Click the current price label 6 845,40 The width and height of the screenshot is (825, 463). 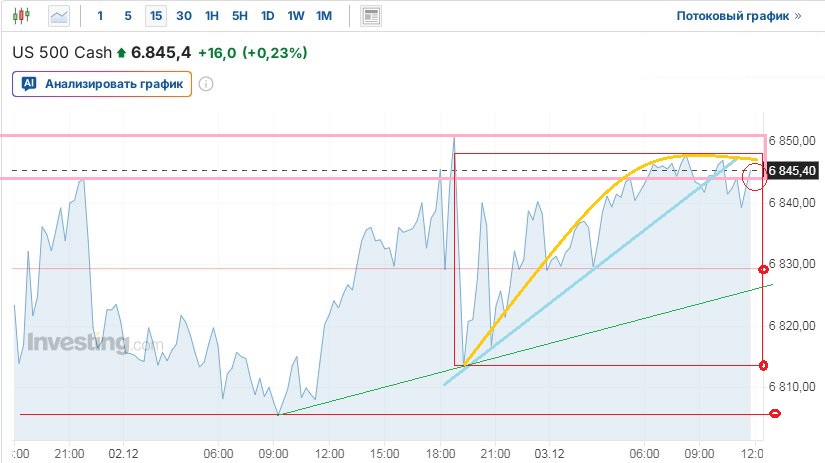(794, 171)
